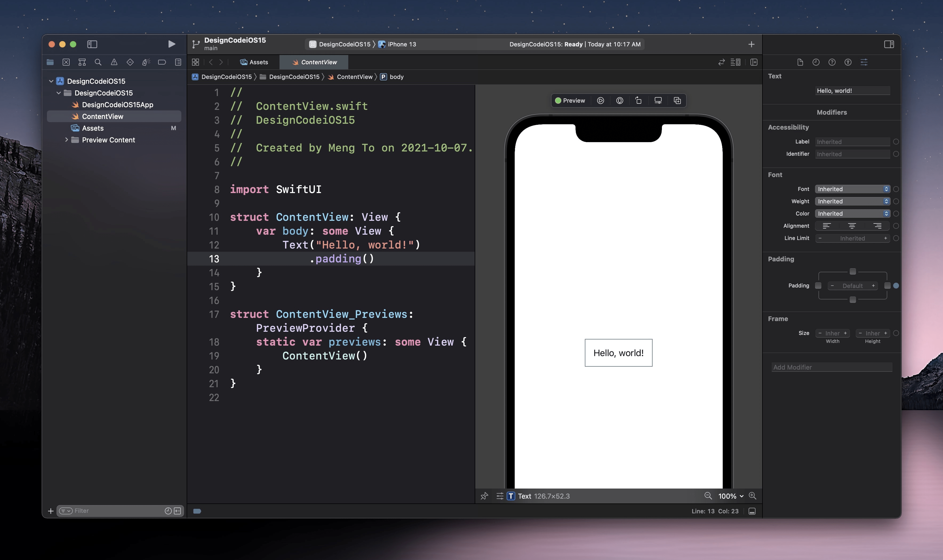Expand the Preview Content folder
Screen dimensions: 943x560
66,140
